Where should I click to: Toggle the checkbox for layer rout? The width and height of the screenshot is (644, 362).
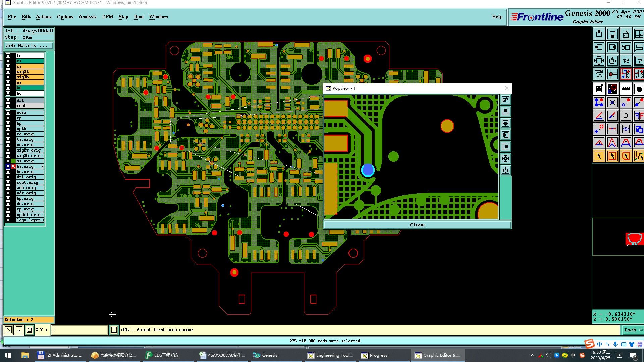tap(8, 106)
